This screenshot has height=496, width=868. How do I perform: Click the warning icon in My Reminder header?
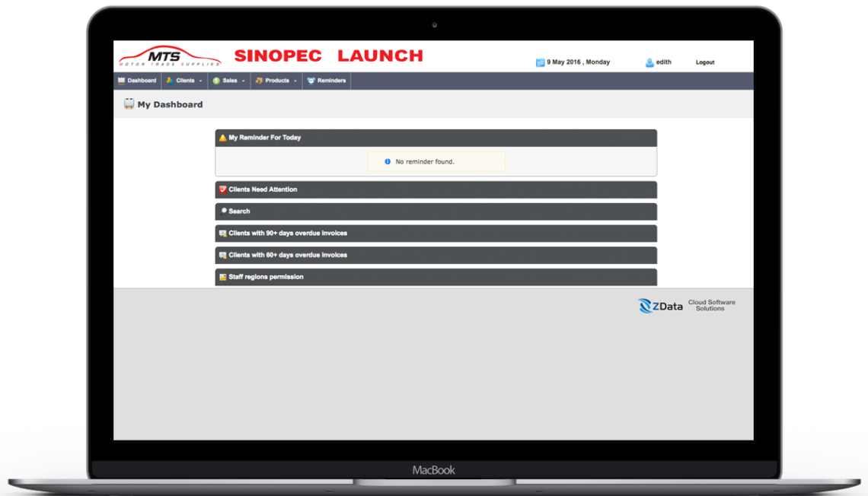222,138
